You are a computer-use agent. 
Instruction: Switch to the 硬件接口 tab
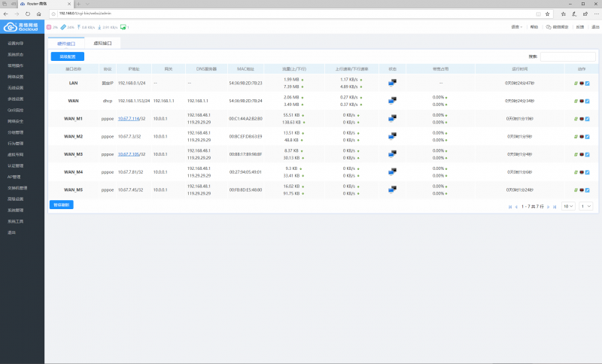(66, 44)
